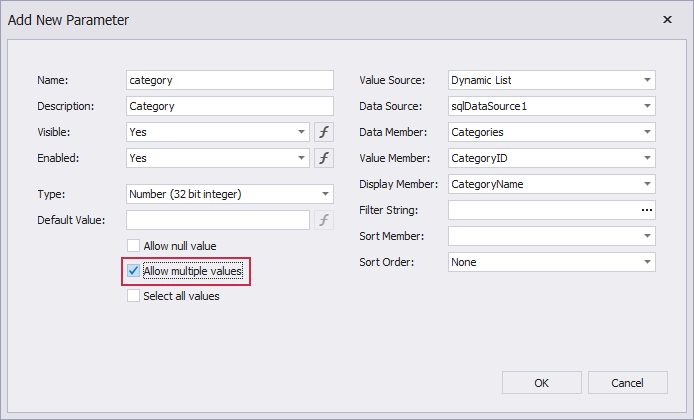Enable the Allow null value checkbox
This screenshot has height=420, width=694.
pos(134,246)
